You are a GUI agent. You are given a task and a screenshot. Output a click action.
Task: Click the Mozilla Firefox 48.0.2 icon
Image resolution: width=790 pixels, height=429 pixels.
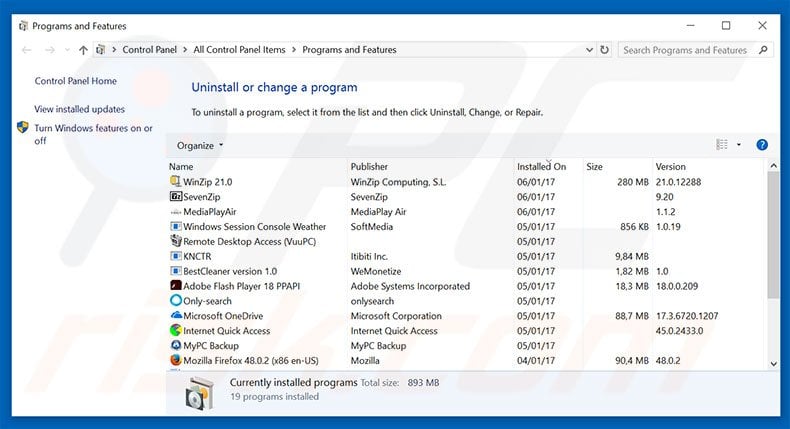click(x=175, y=360)
